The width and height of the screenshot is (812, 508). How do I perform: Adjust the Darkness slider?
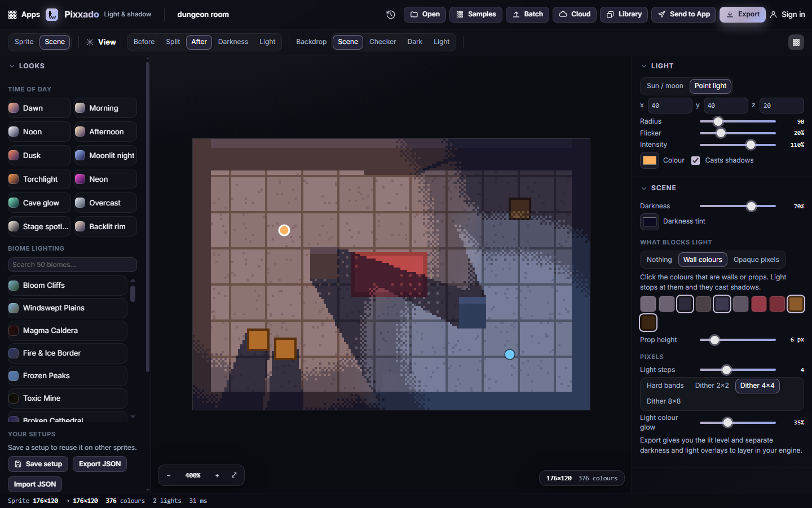point(738,206)
